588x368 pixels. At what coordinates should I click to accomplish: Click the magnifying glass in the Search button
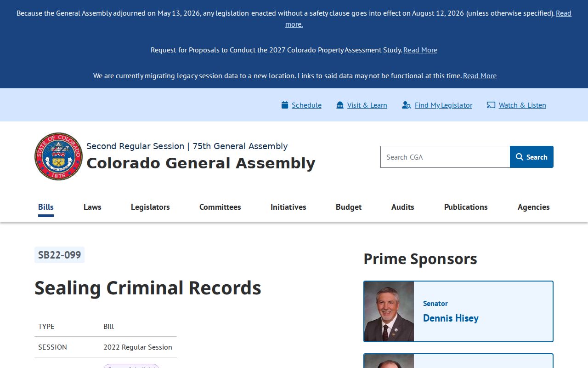pos(520,157)
